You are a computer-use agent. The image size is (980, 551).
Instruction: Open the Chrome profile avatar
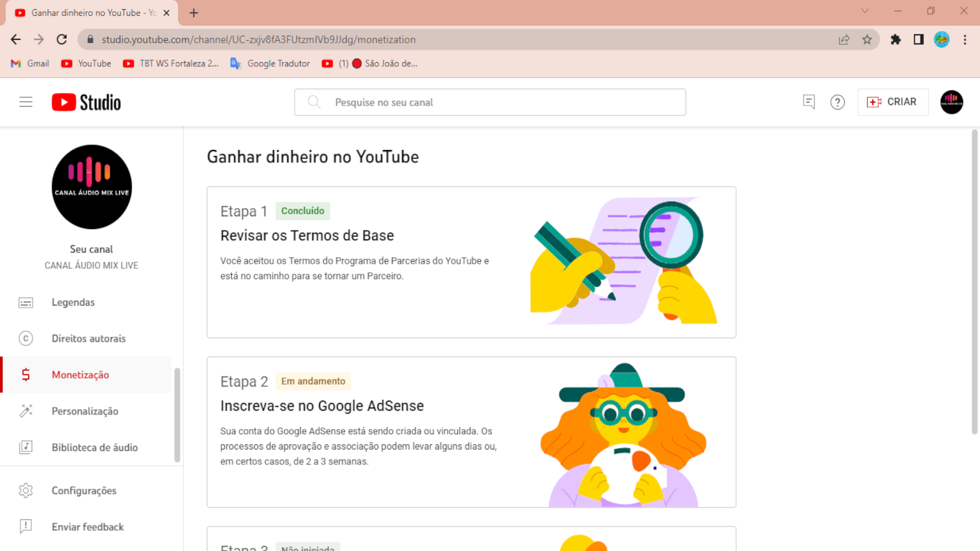941,40
